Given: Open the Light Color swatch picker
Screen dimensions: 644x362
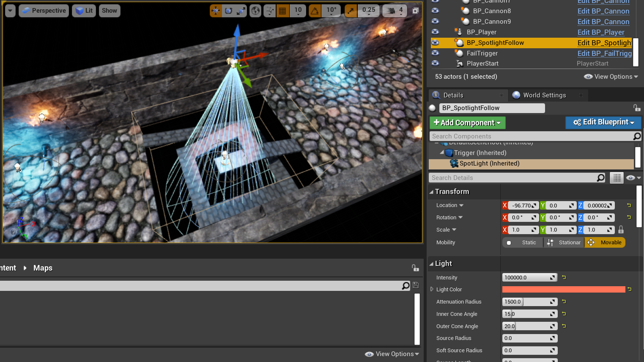Looking at the screenshot, I should coord(564,289).
